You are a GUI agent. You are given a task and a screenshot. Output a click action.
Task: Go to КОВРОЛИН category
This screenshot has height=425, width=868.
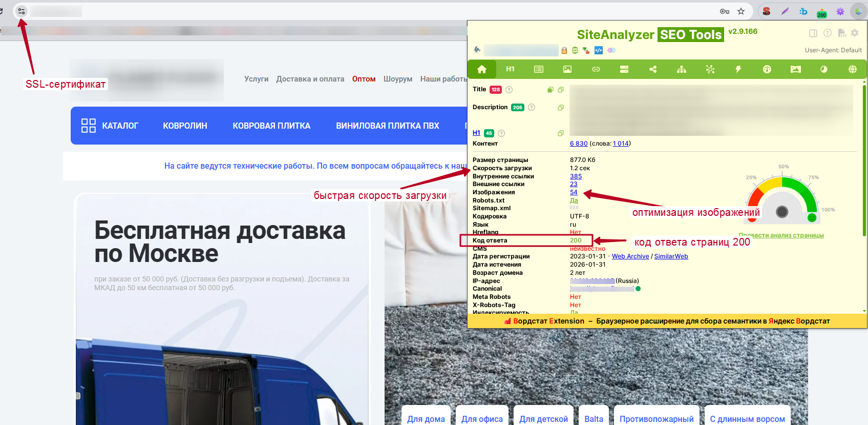185,126
